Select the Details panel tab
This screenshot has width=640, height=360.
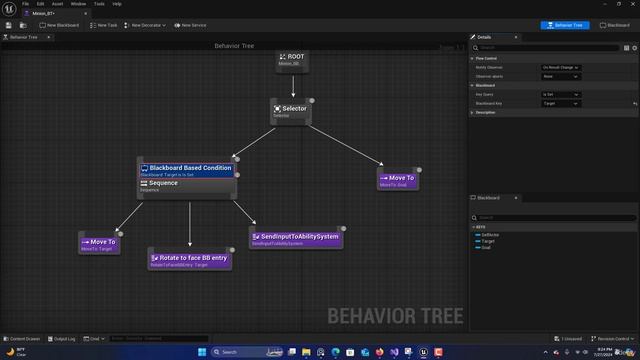(x=494, y=37)
